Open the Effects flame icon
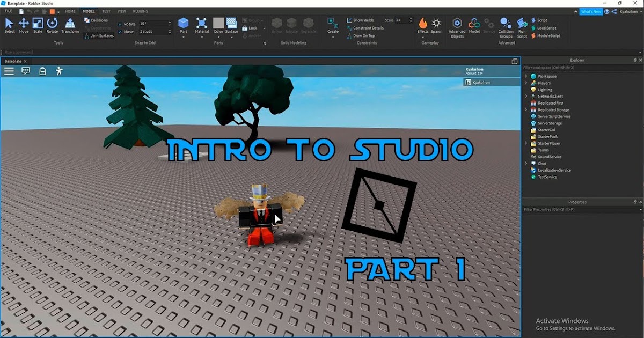 (x=423, y=23)
